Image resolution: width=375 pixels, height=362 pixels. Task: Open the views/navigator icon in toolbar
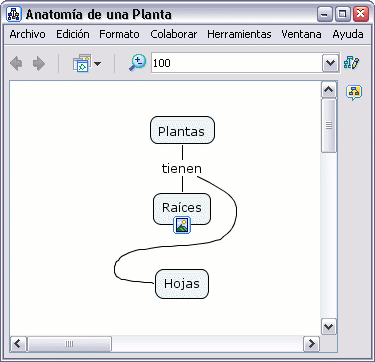[82, 63]
